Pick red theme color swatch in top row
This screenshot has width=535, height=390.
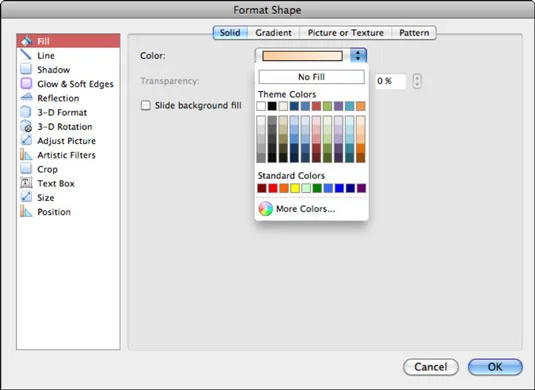click(x=316, y=106)
